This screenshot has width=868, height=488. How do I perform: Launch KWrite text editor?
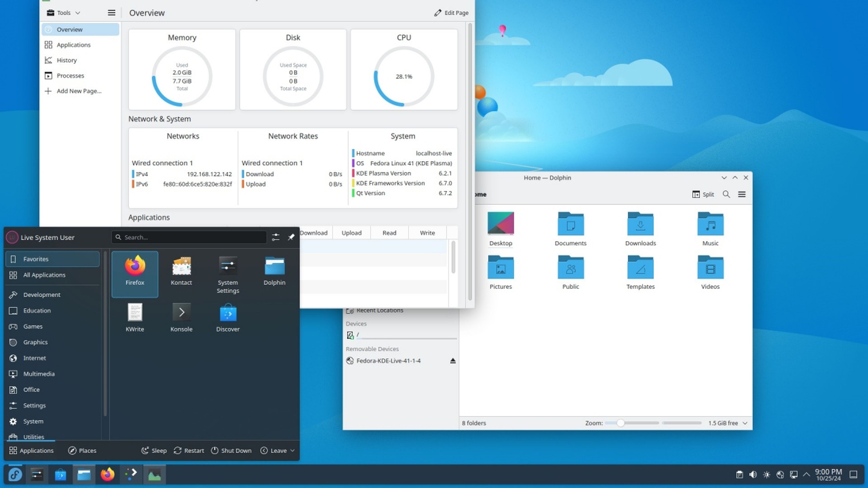tap(135, 318)
